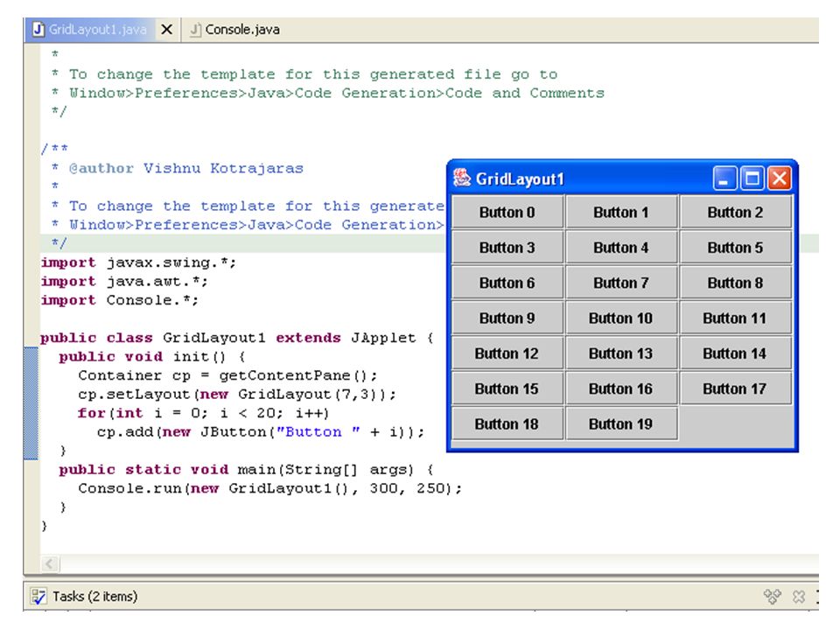This screenshot has height=630, width=840.
Task: Click Button 0 in the grid
Action: pos(507,212)
